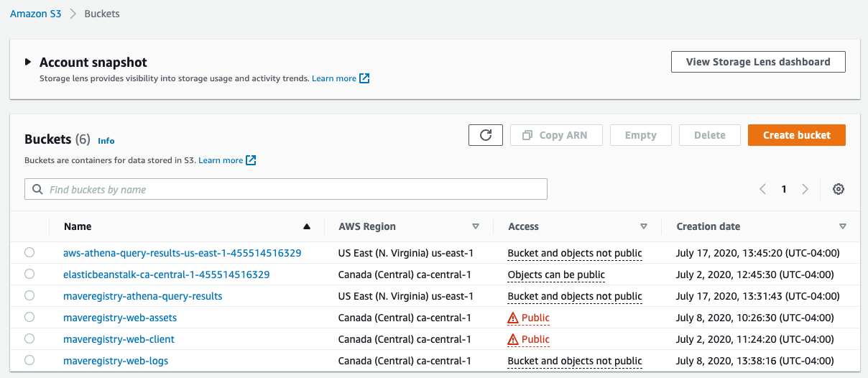This screenshot has width=868, height=378.
Task: Click 'Bucket and objects not public' for maveregistry-athena-query-results
Action: [575, 296]
